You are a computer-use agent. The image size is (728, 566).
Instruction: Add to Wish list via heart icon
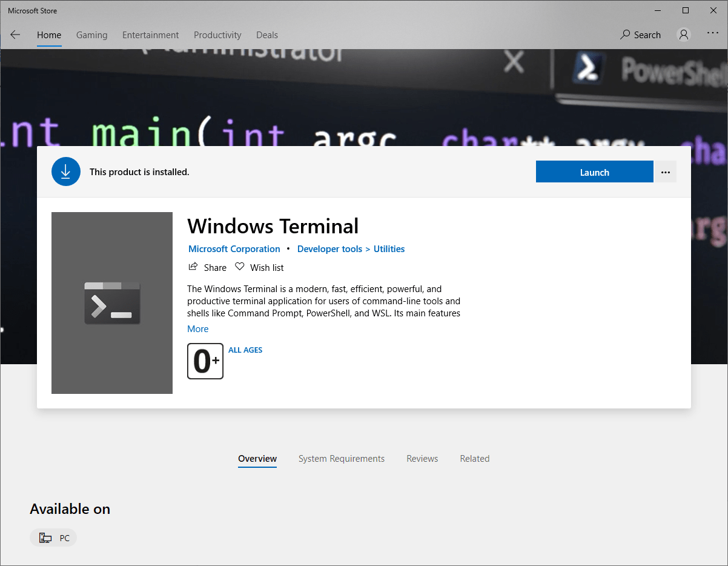240,267
